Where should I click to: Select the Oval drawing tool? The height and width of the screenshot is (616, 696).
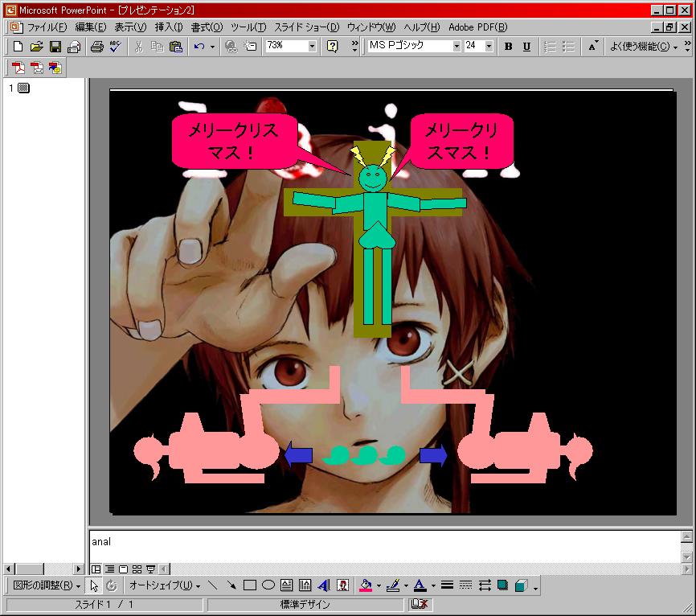[x=268, y=585]
